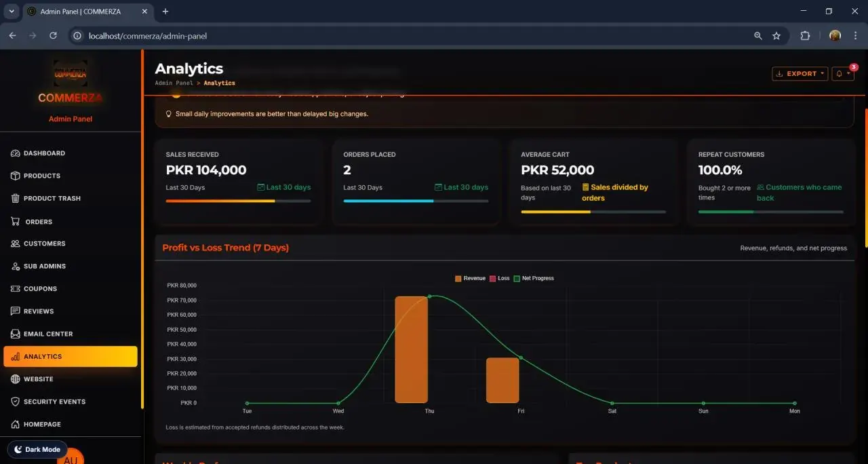Screen dimensions: 868x464
Task: Click calendar icon in Sales Received card
Action: [261, 187]
